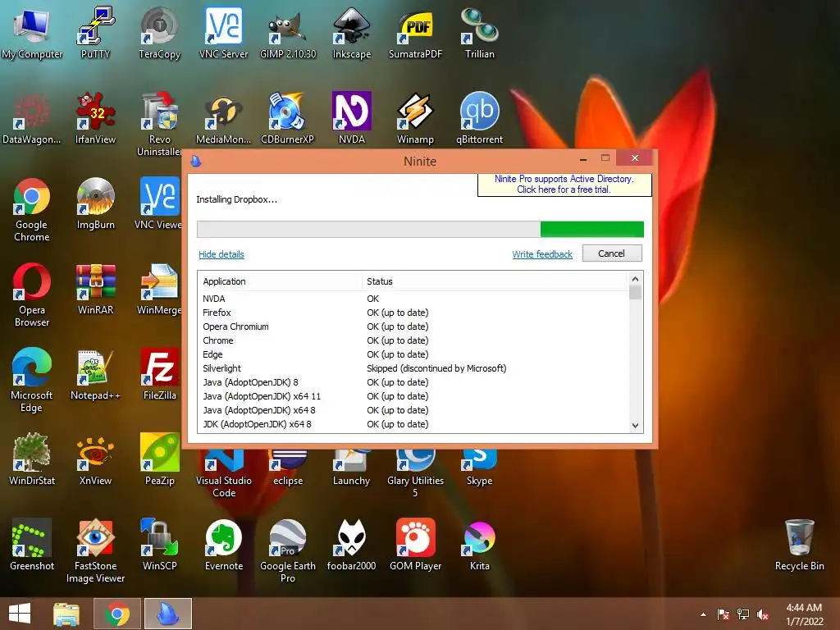This screenshot has height=630, width=840.
Task: Launch Skype desktop icon
Action: (x=479, y=468)
